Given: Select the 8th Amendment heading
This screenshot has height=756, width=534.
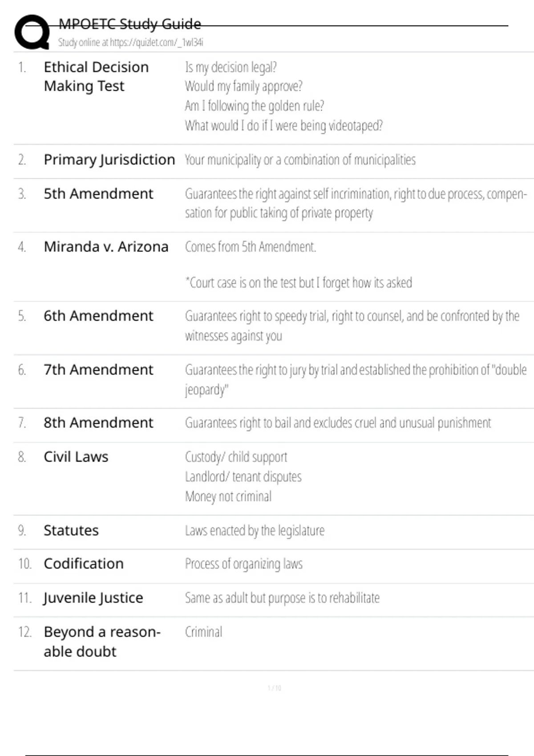Looking at the screenshot, I should [98, 423].
